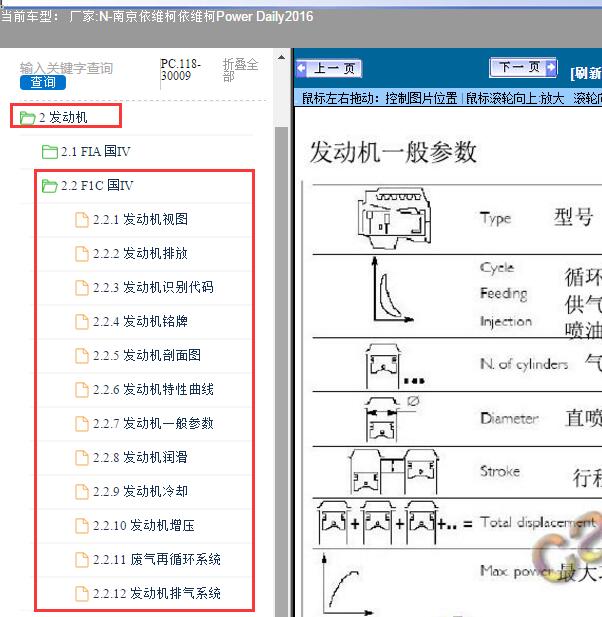The height and width of the screenshot is (617, 602).
Task: Click document icon beside 2.2.7 发动机一般参数
Action: (81, 424)
